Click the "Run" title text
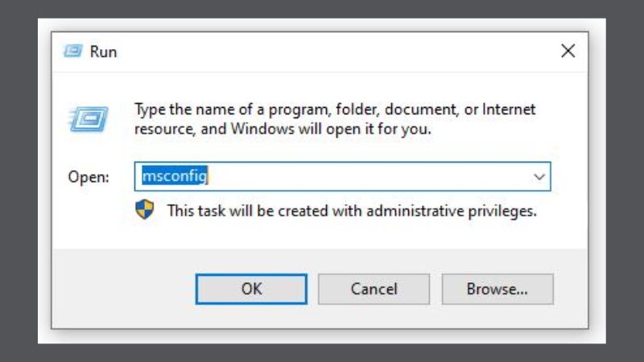644x362 pixels. click(x=103, y=51)
